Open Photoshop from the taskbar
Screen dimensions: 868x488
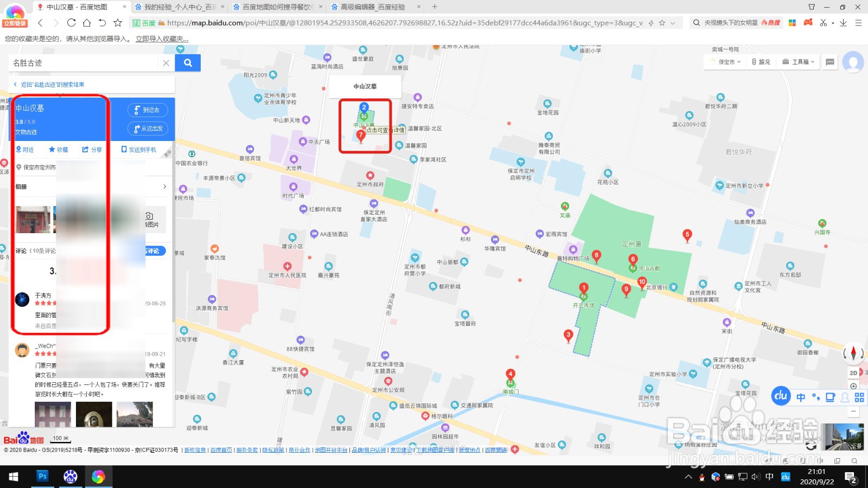coord(42,477)
